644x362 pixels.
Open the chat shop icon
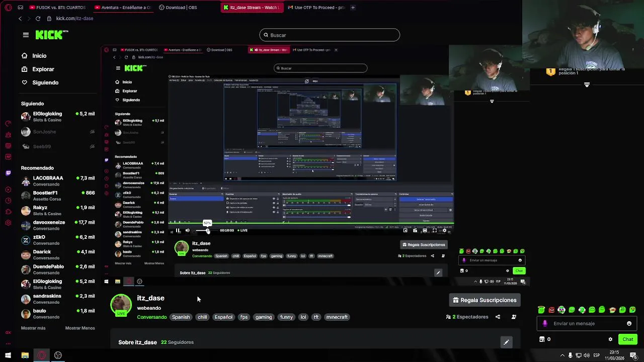[542, 339]
